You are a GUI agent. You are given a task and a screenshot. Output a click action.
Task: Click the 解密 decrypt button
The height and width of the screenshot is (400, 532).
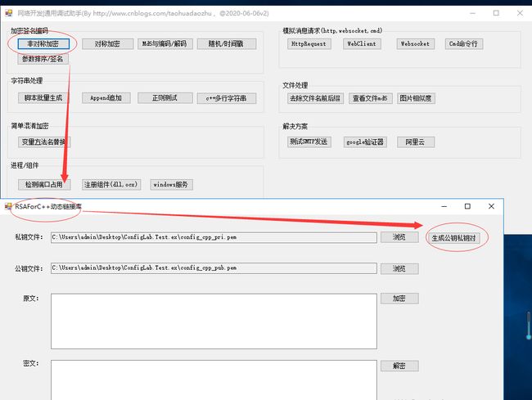(x=399, y=366)
